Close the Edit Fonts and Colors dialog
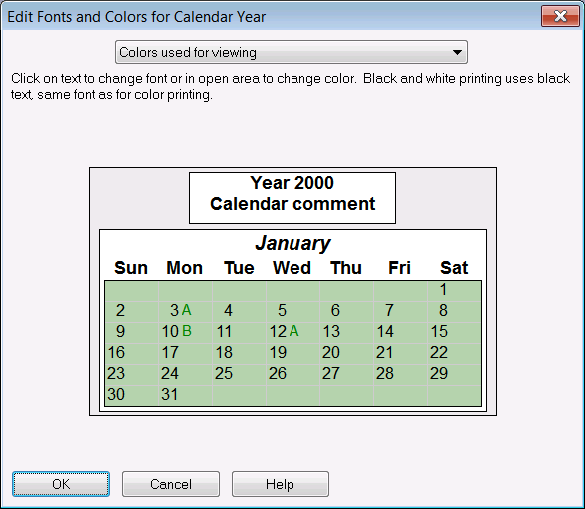 tap(560, 16)
